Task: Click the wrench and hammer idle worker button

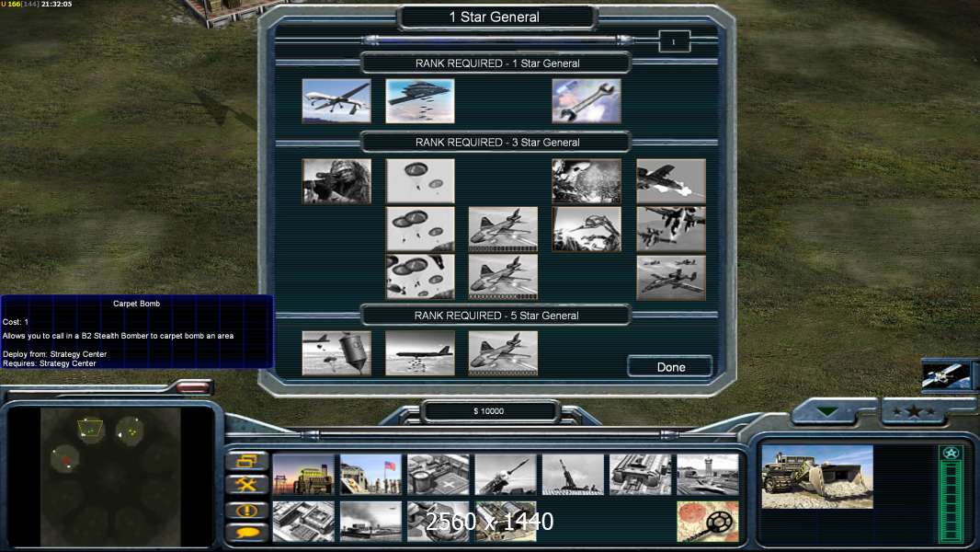Action: (247, 485)
